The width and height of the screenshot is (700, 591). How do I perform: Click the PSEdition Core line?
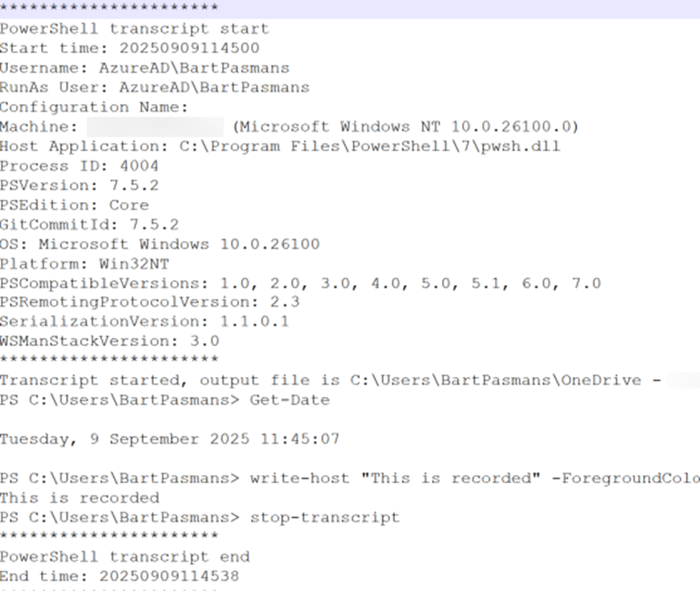click(74, 205)
